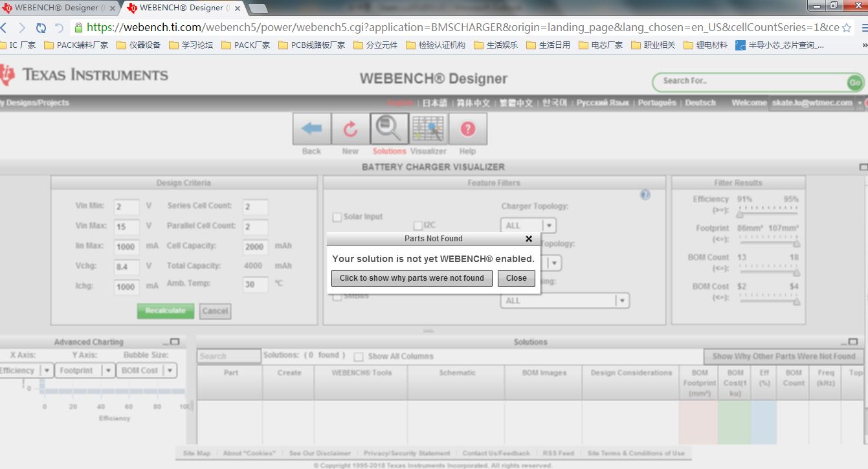Open the bottom ALL dropdown in Feature Filters

click(564, 300)
